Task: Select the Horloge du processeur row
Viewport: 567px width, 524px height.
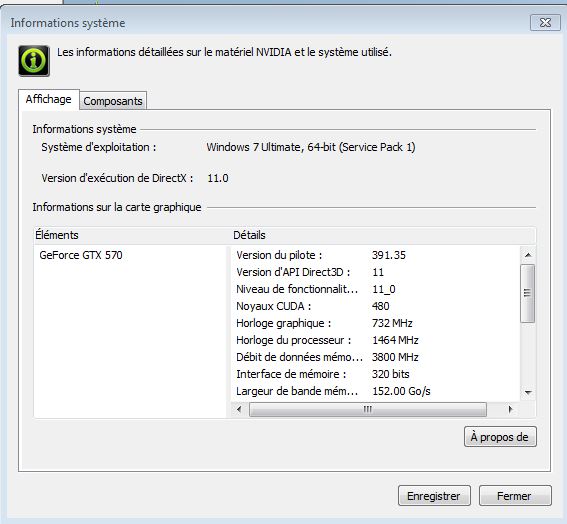Action: click(x=375, y=340)
